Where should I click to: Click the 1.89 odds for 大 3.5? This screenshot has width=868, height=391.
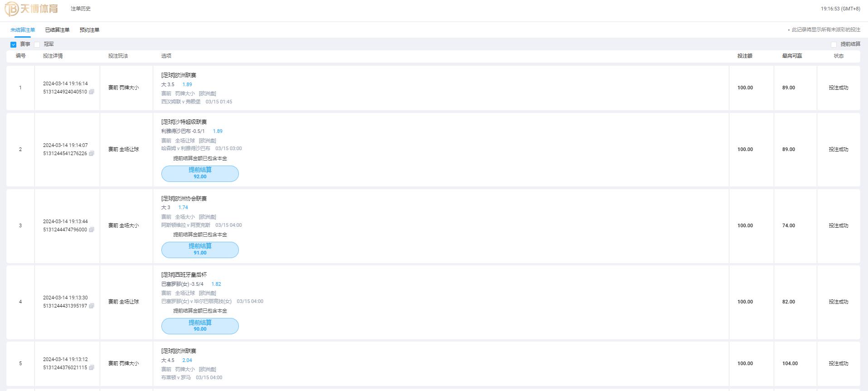187,84
